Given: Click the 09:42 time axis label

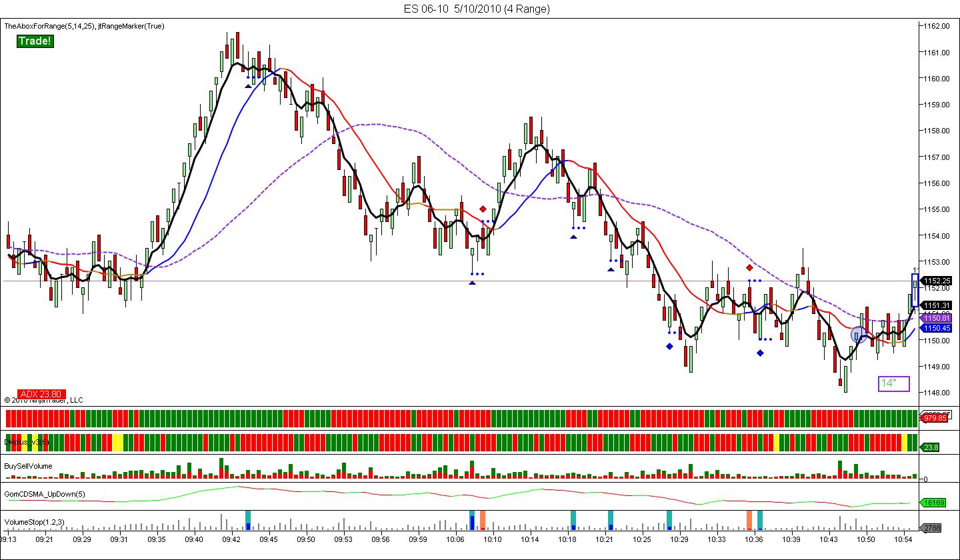Looking at the screenshot, I should click(x=232, y=538).
